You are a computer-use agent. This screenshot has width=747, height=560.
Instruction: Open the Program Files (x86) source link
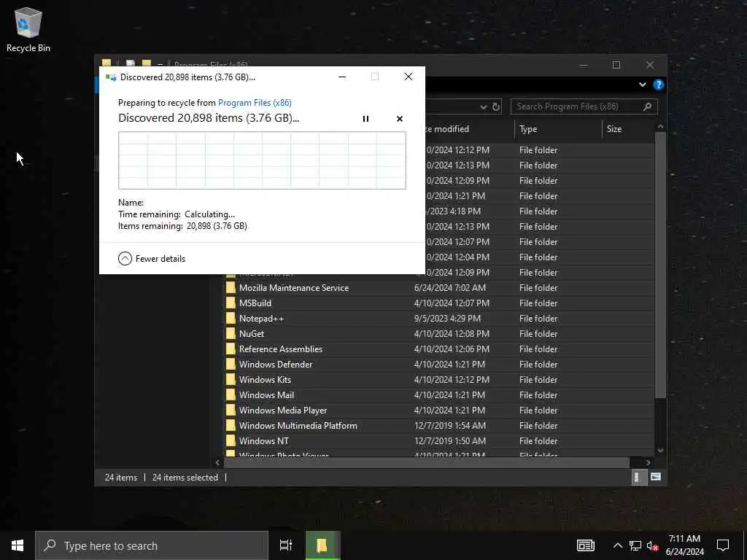pyautogui.click(x=255, y=102)
